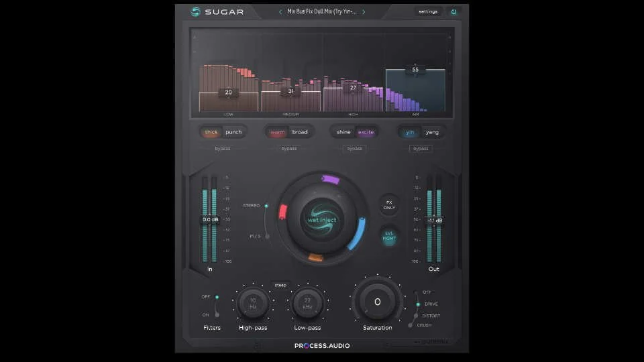Click the orange segment on the wet inject ring

[315, 257]
